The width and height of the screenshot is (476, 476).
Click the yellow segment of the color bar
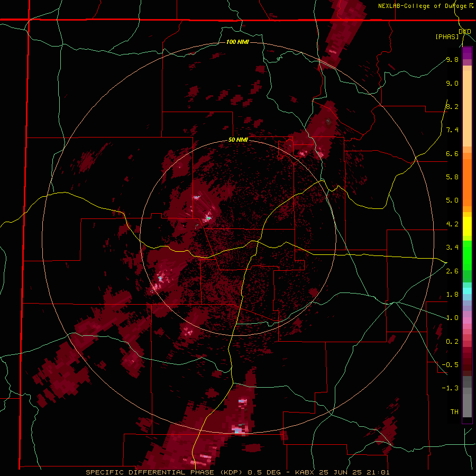tap(467, 226)
